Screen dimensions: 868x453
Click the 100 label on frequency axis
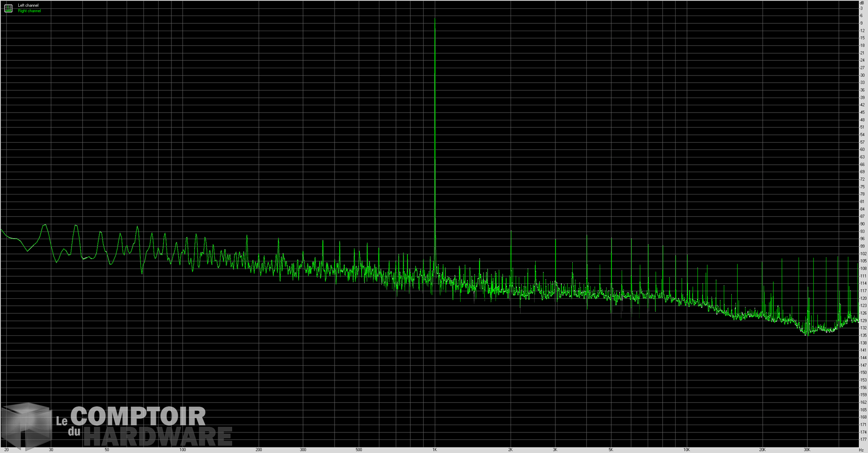click(x=182, y=450)
